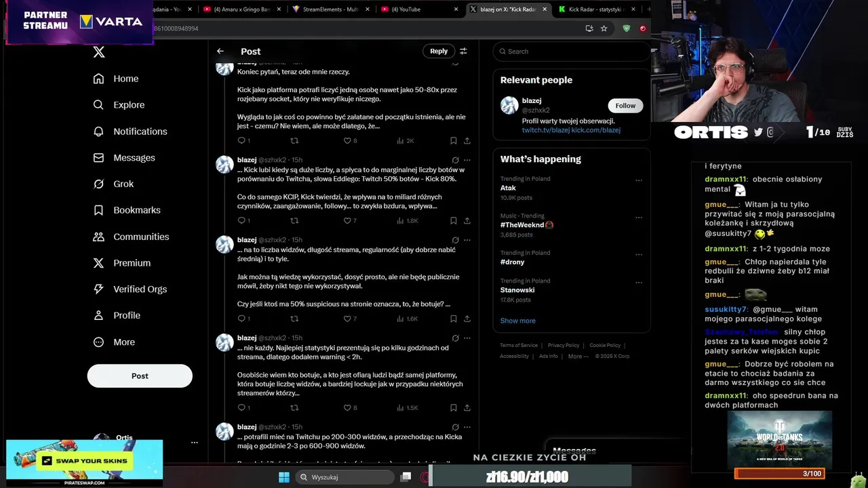The image size is (868, 488).
Task: Open view analytics showing 1.5K
Action: [x=407, y=408]
